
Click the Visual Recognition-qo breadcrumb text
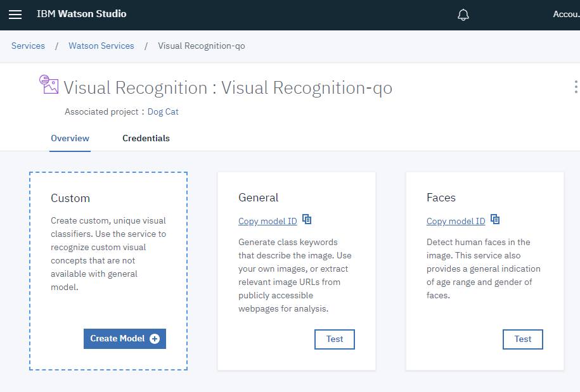pos(202,46)
